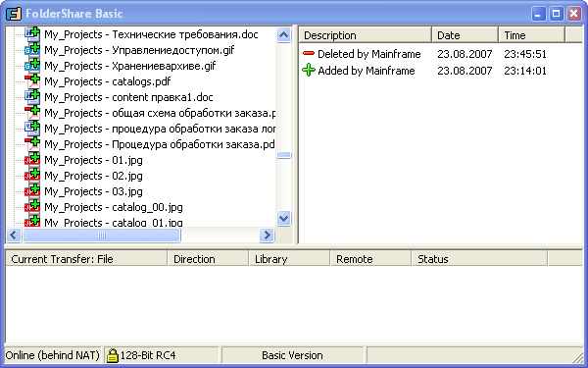Sort by the Description column header
This screenshot has width=588, height=368.
[x=366, y=35]
